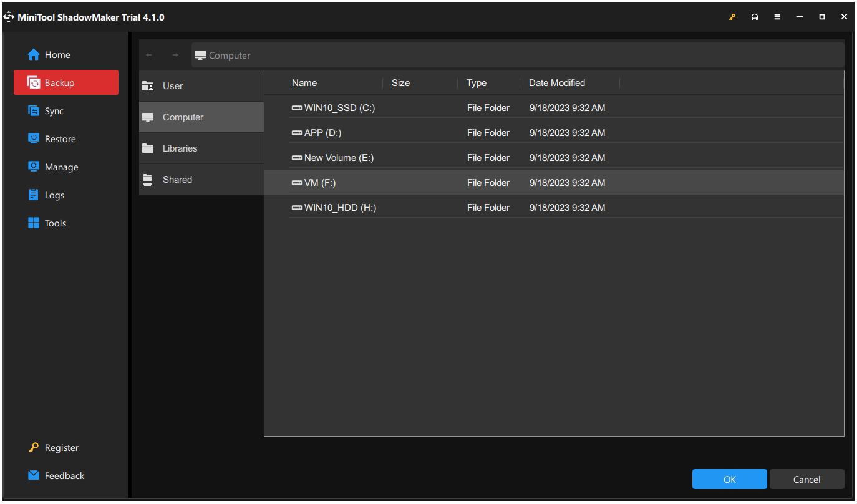The width and height of the screenshot is (857, 504).
Task: Switch to the Sync section
Action: pyautogui.click(x=66, y=111)
